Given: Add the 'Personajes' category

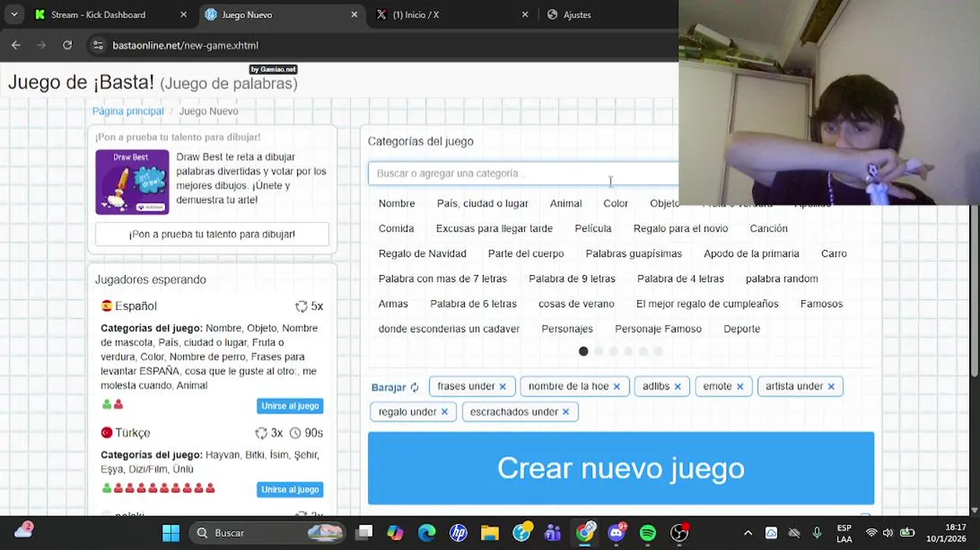Looking at the screenshot, I should [567, 329].
